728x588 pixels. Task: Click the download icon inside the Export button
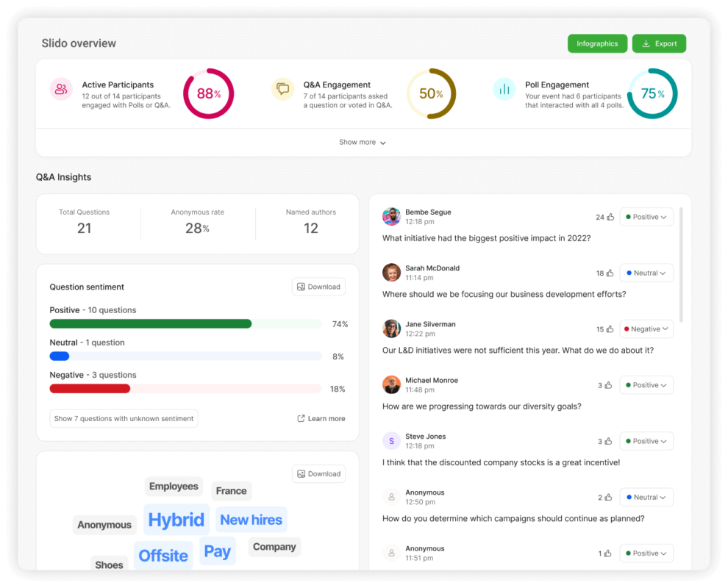tap(646, 43)
